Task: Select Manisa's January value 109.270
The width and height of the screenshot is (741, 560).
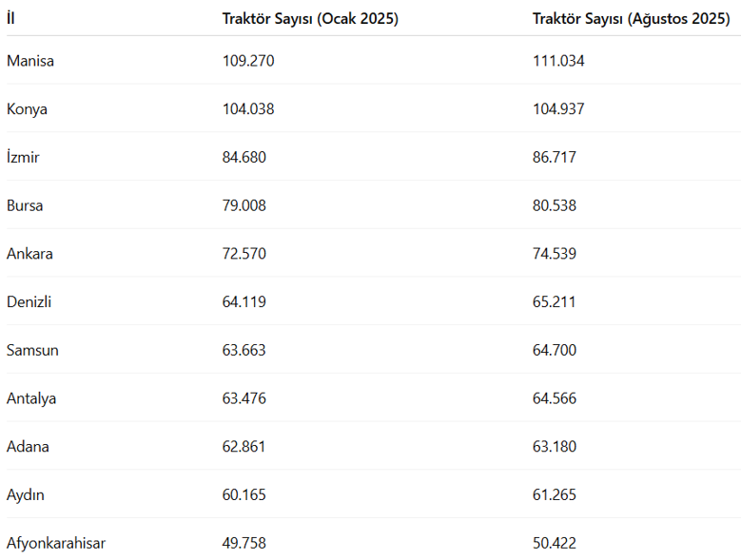Action: 248,61
